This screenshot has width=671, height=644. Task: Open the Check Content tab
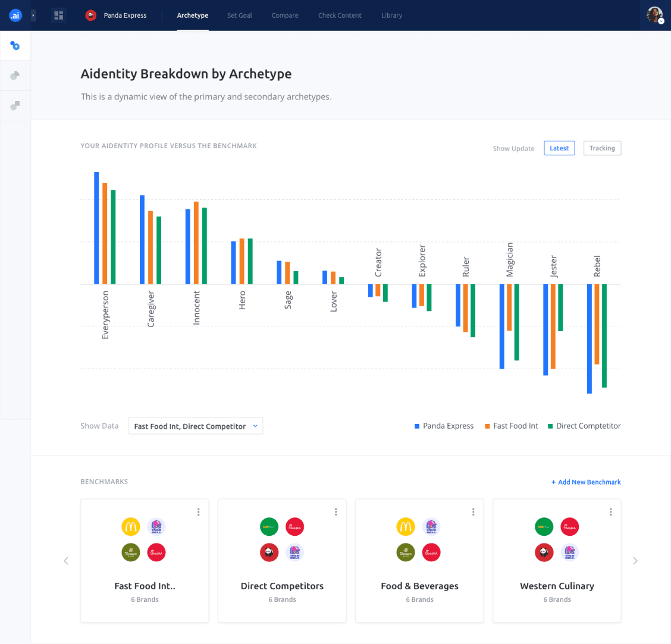tap(340, 15)
